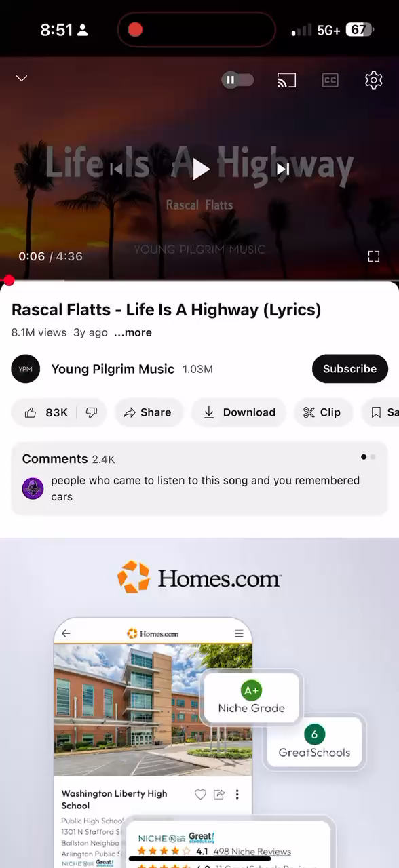Like the video with thumbs up
399x868 pixels.
[x=45, y=412]
